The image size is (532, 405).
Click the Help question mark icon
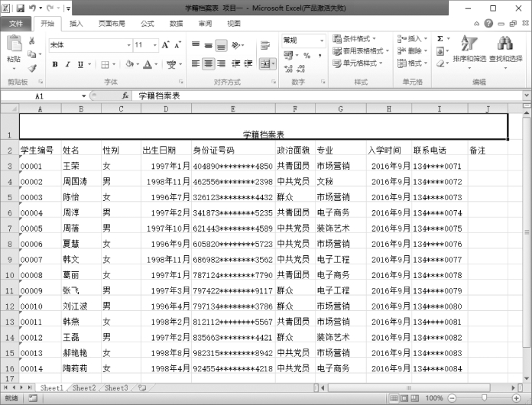[x=488, y=24]
